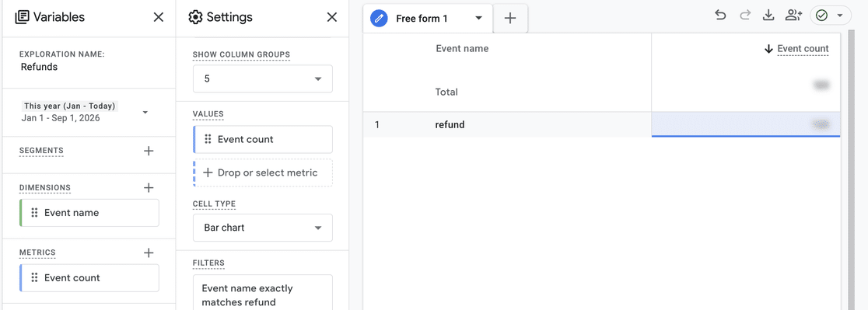Click the refund row in the table
The width and height of the screenshot is (868, 310).
(602, 125)
